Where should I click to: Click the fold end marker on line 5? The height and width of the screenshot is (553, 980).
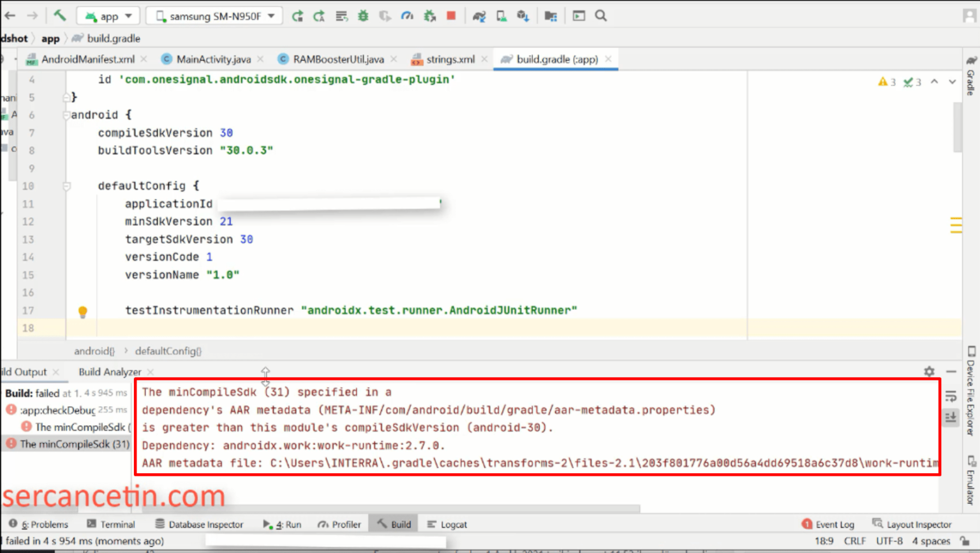click(66, 97)
